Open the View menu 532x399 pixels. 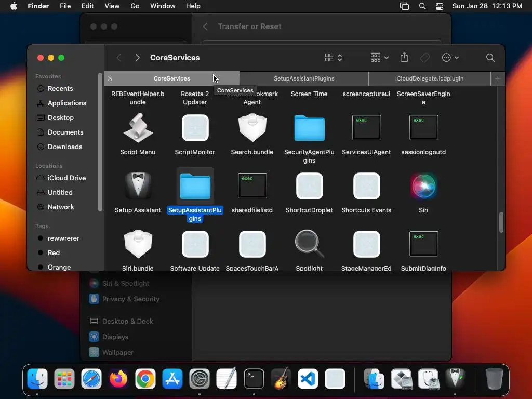click(x=112, y=6)
